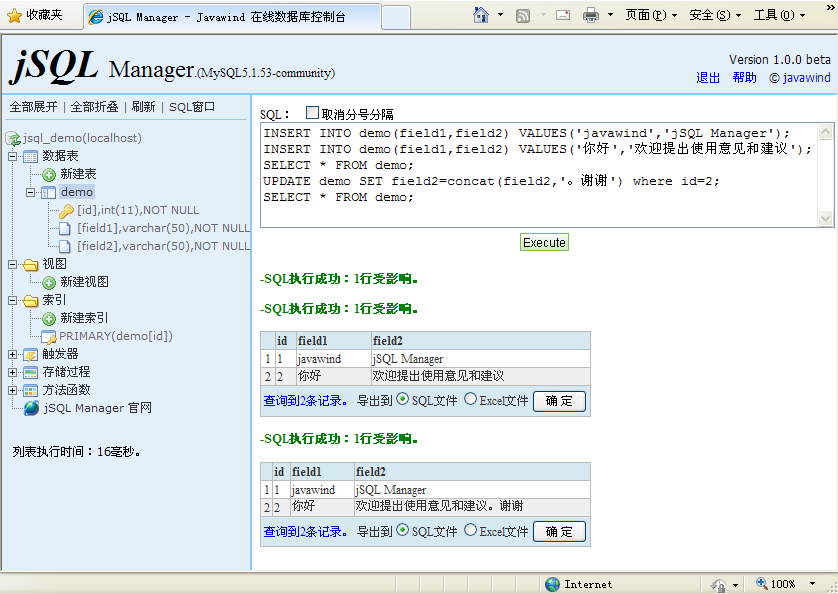The image size is (838, 594).
Task: Click the field1 column page icon
Action: point(65,229)
